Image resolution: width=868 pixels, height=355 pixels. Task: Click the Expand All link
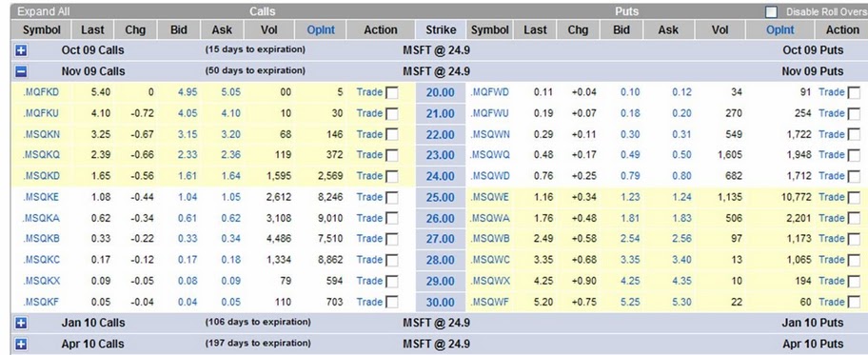pyautogui.click(x=44, y=11)
